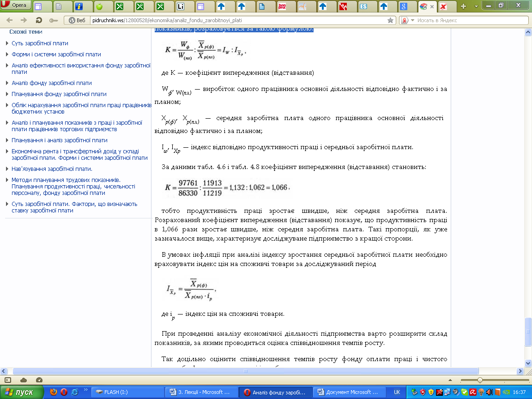This screenshot has width=532, height=399.
Task: Launch Internet Explorer from quick launch
Action: [75, 392]
